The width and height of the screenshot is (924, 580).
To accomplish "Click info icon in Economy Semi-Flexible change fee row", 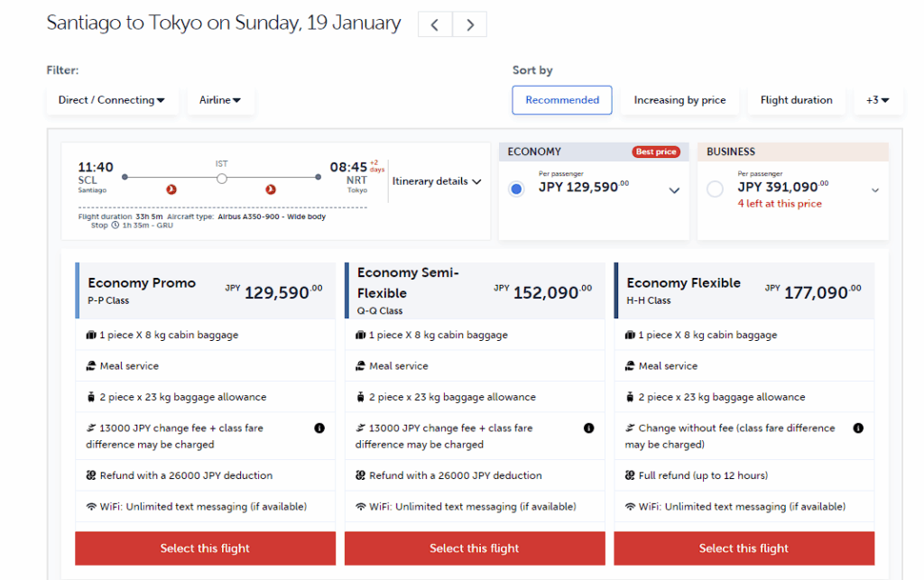I will point(588,428).
